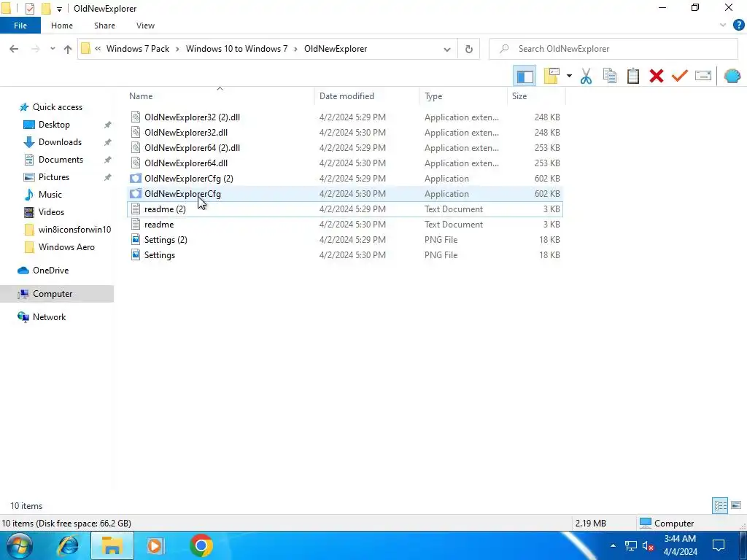The height and width of the screenshot is (560, 747).
Task: Open the win8iconsforwin10 sidebar folder
Action: 74,230
